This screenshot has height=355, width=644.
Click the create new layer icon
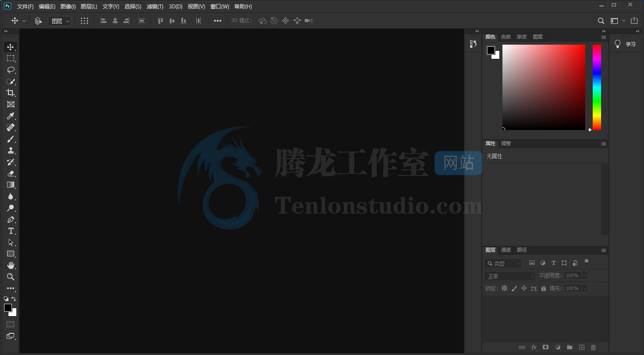(x=582, y=347)
